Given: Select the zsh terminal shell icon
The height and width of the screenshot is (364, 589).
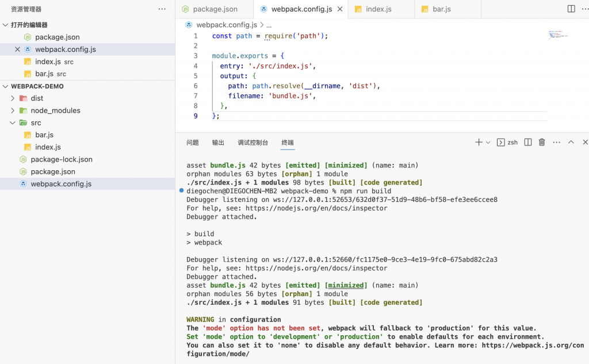Looking at the screenshot, I should [501, 143].
